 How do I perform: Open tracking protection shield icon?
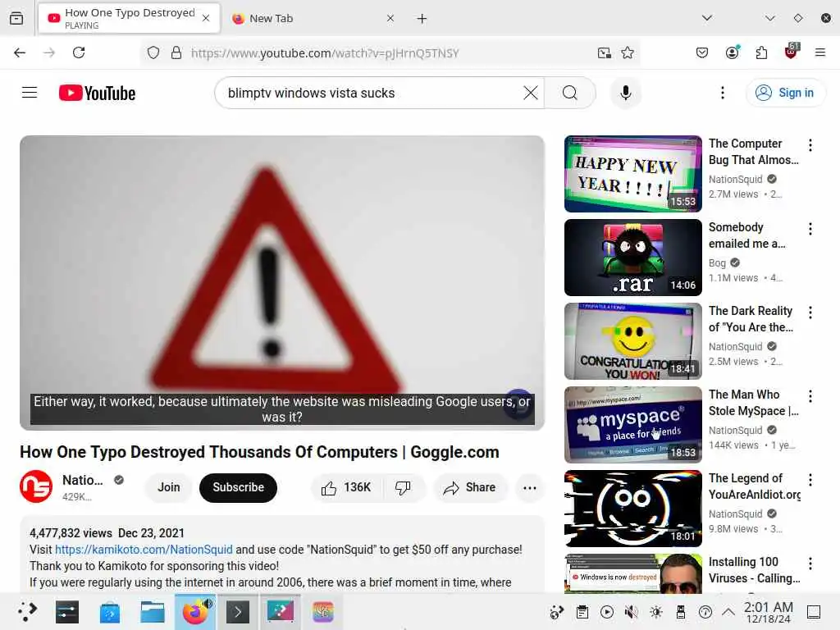point(153,52)
